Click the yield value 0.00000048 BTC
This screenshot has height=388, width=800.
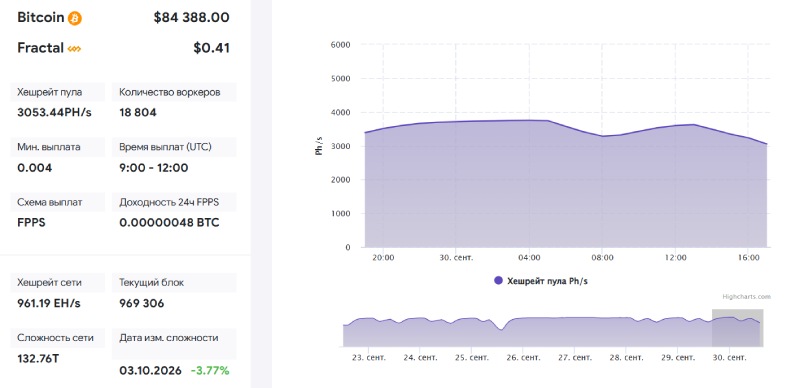169,223
